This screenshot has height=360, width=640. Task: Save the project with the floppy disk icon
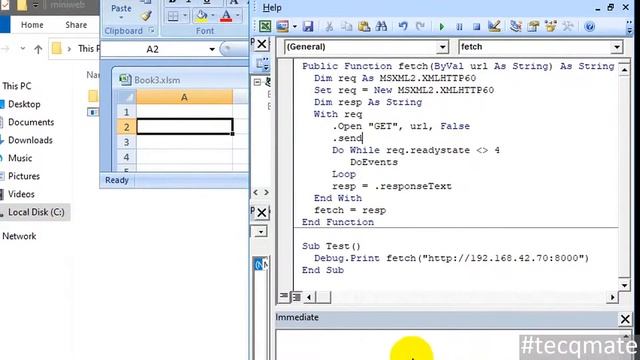coord(308,27)
